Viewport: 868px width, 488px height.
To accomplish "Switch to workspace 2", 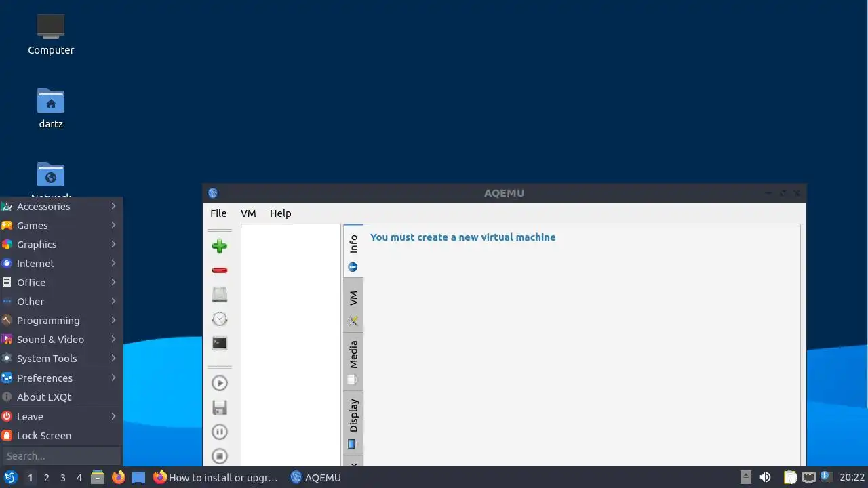I will [46, 478].
